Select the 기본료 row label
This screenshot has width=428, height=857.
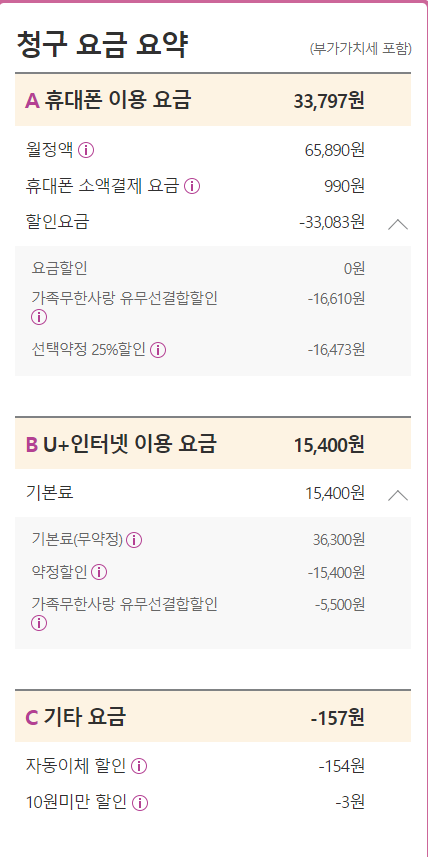point(50,493)
